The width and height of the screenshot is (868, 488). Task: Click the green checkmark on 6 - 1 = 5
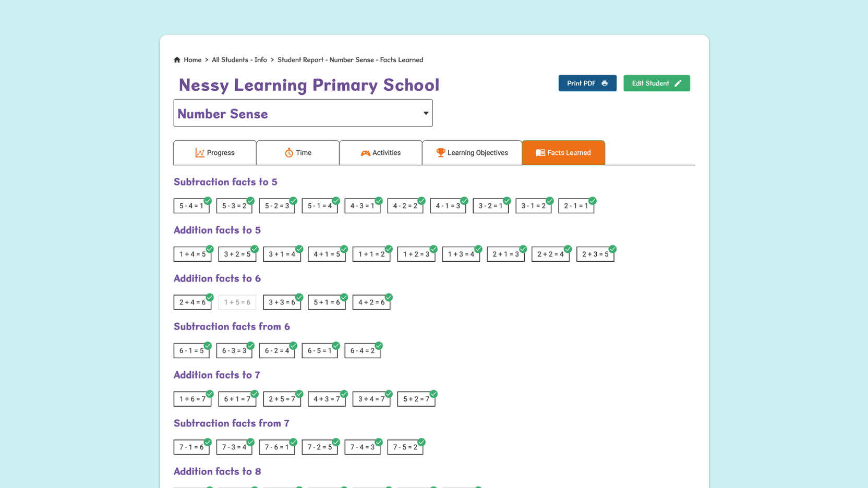(x=208, y=346)
